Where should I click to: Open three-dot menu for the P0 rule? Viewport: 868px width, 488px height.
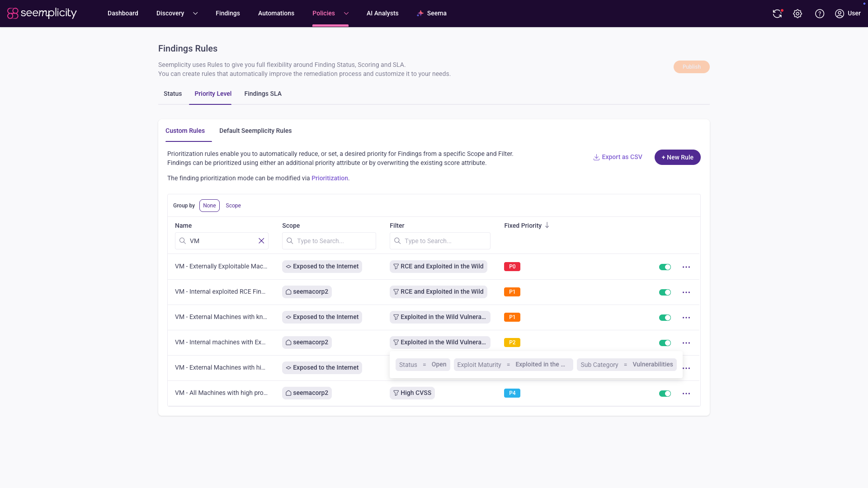click(686, 267)
